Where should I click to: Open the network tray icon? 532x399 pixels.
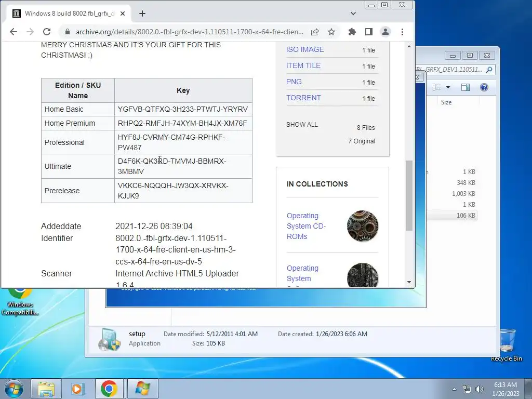click(x=467, y=389)
